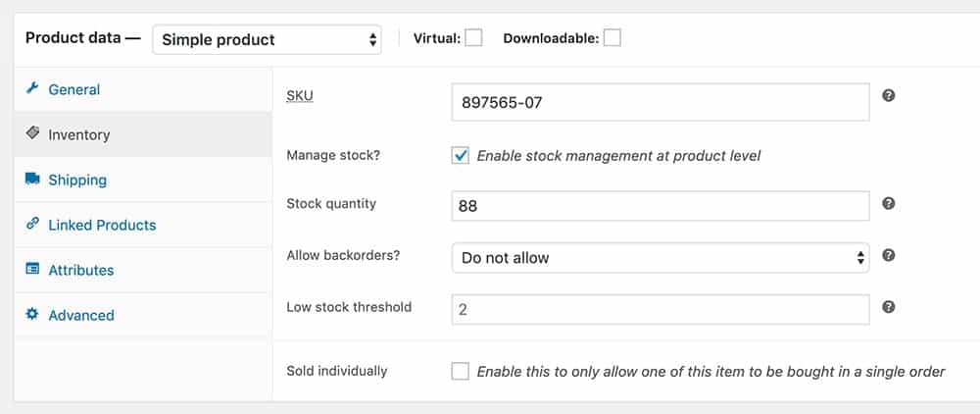Switch to the Advanced tab
The width and height of the screenshot is (980, 414).
pyautogui.click(x=143, y=315)
